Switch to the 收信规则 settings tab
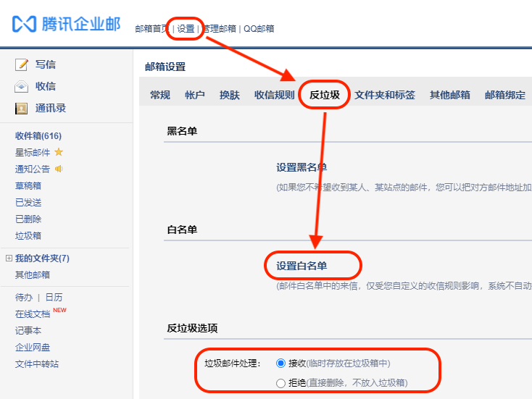Screen dimensions: 532x399 coord(275,95)
